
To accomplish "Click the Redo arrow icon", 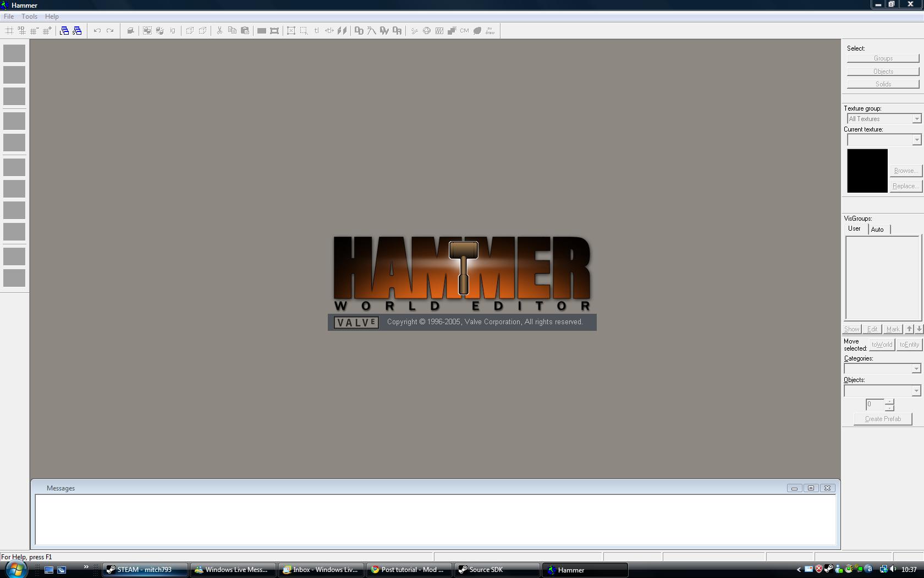I will point(110,31).
